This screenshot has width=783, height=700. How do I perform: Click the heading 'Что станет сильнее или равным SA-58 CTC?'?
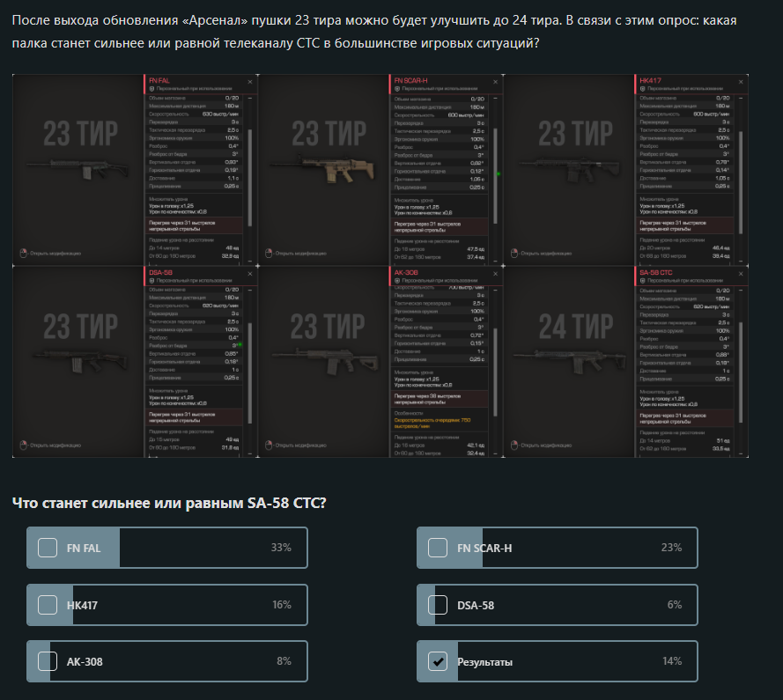169,503
